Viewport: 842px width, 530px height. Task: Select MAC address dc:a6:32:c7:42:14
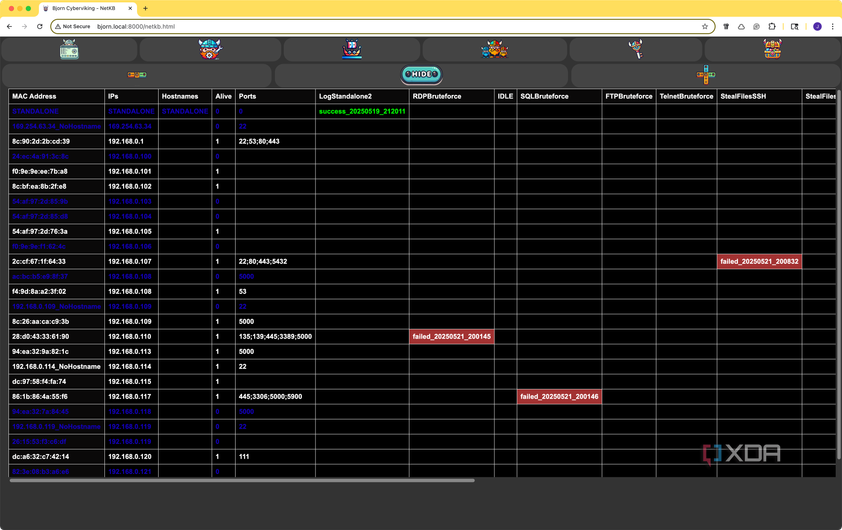tap(56, 457)
